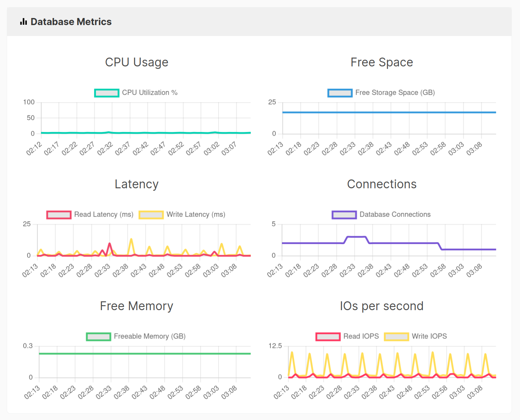The height and width of the screenshot is (420, 520).
Task: Click the red Read Latency legend box
Action: [x=59, y=215]
